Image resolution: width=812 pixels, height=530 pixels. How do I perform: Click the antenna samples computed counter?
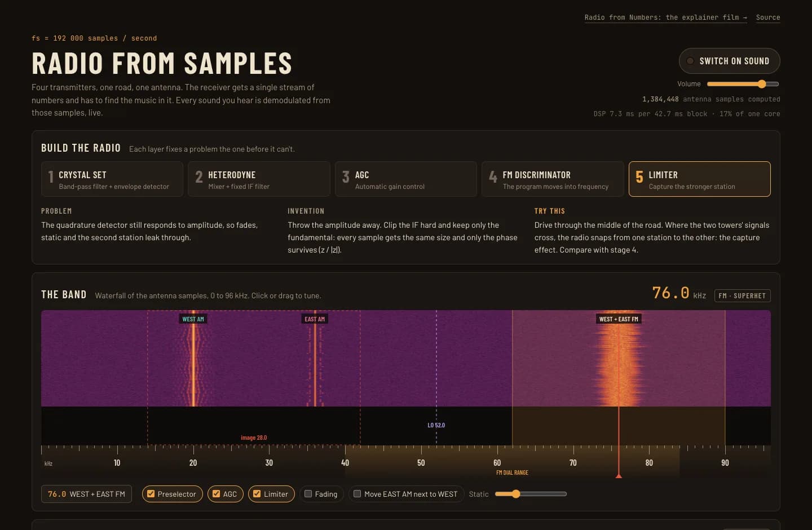click(711, 99)
